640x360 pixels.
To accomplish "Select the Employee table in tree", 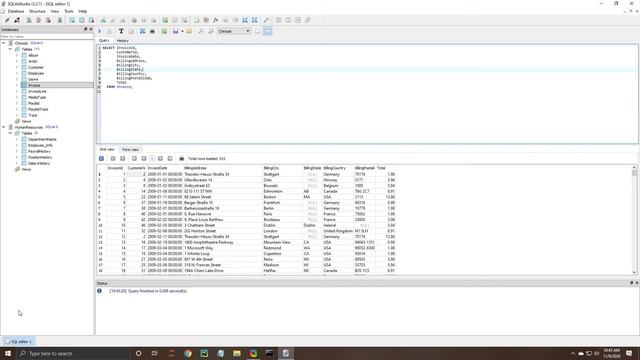I will pos(36,73).
